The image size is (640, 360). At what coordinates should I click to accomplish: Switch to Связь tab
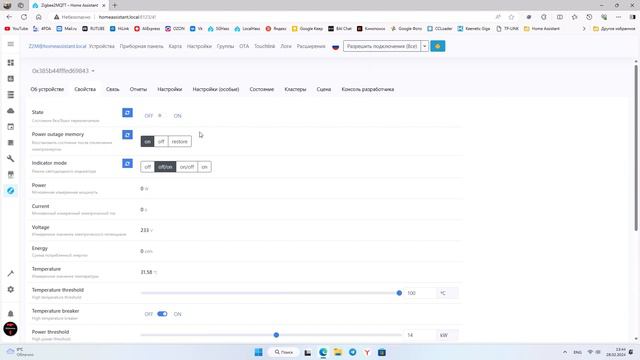[x=113, y=89]
